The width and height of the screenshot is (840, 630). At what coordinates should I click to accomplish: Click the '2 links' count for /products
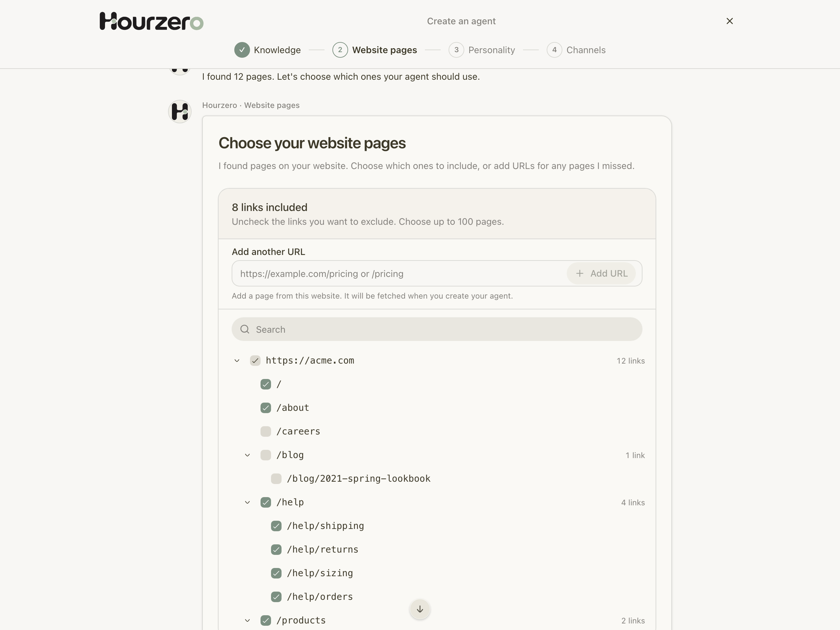633,620
